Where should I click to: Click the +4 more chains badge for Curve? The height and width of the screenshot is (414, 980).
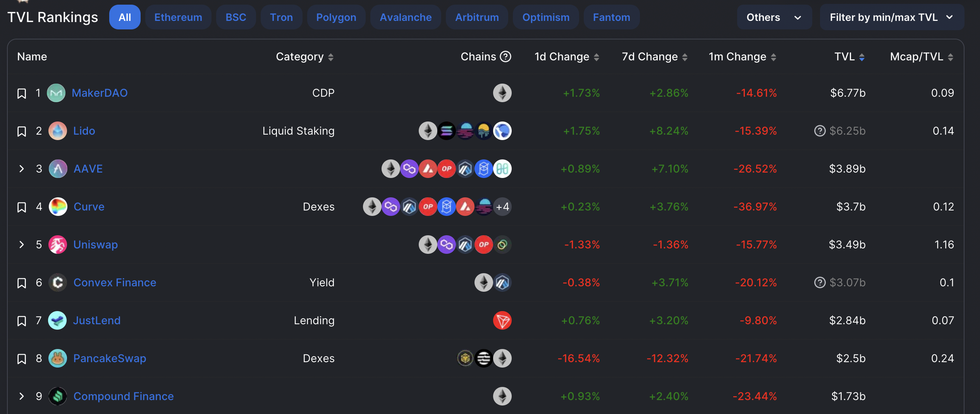(502, 207)
